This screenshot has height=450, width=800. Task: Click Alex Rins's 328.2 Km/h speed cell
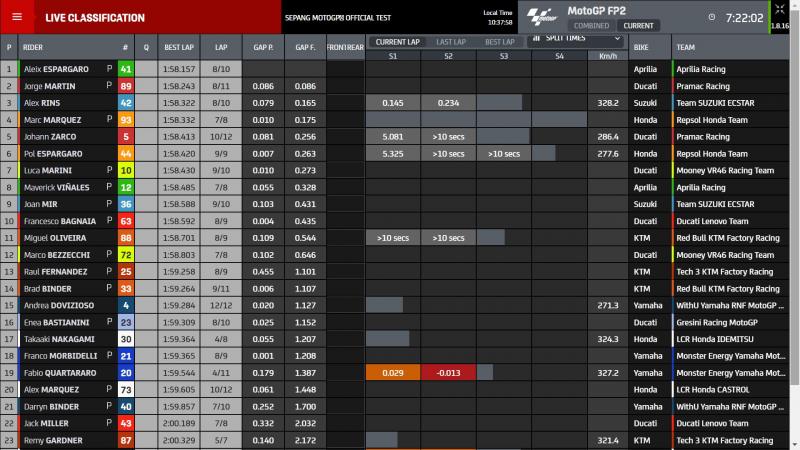click(x=608, y=103)
